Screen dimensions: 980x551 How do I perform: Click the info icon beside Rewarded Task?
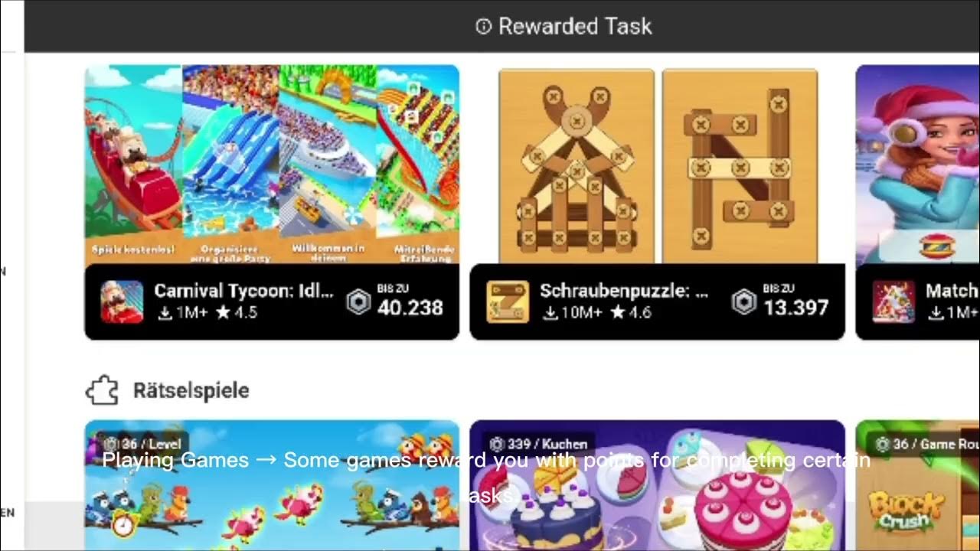tap(483, 27)
